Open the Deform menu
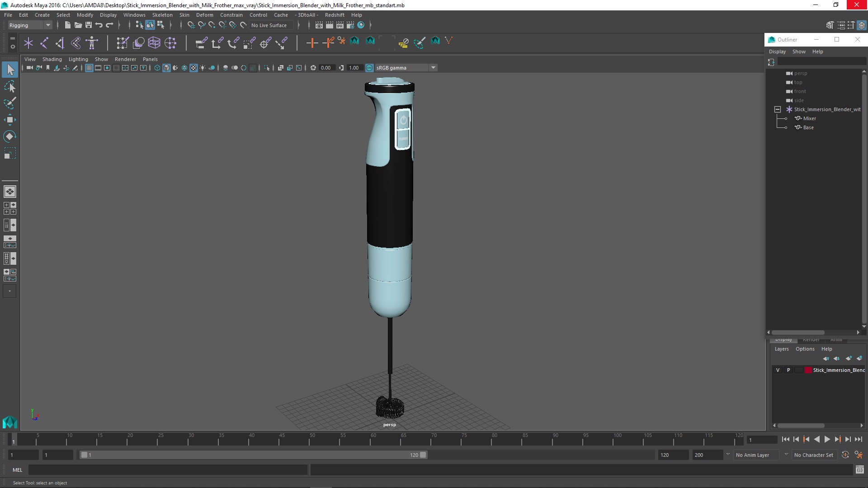This screenshot has height=488, width=868. 204,15
